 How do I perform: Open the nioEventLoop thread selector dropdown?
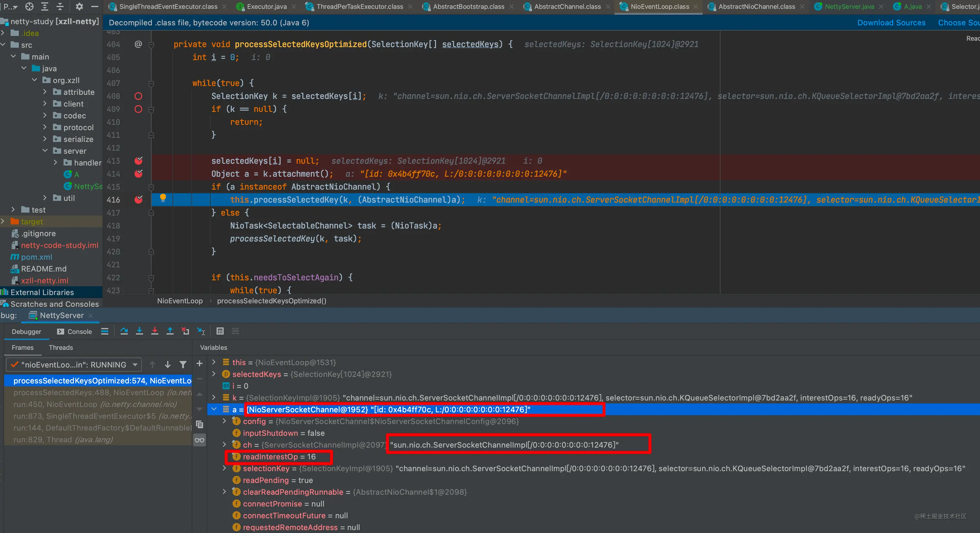tap(74, 365)
